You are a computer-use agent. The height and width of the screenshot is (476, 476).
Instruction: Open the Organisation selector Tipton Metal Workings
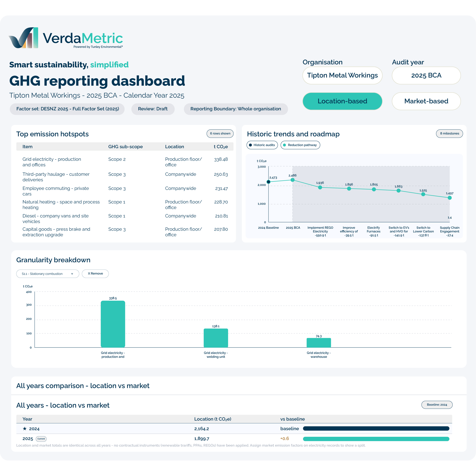[x=342, y=75]
